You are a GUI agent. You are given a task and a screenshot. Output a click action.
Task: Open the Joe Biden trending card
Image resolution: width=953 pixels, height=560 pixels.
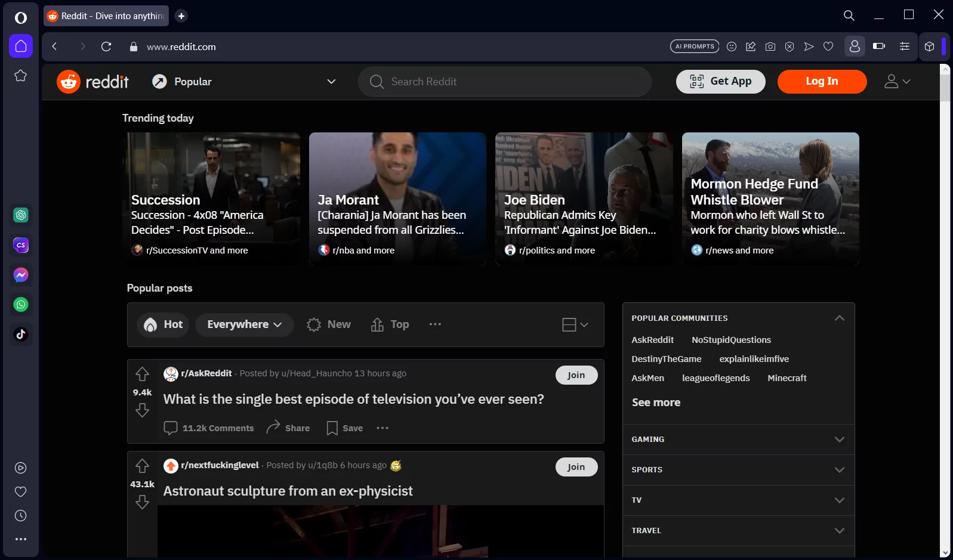[x=584, y=199]
